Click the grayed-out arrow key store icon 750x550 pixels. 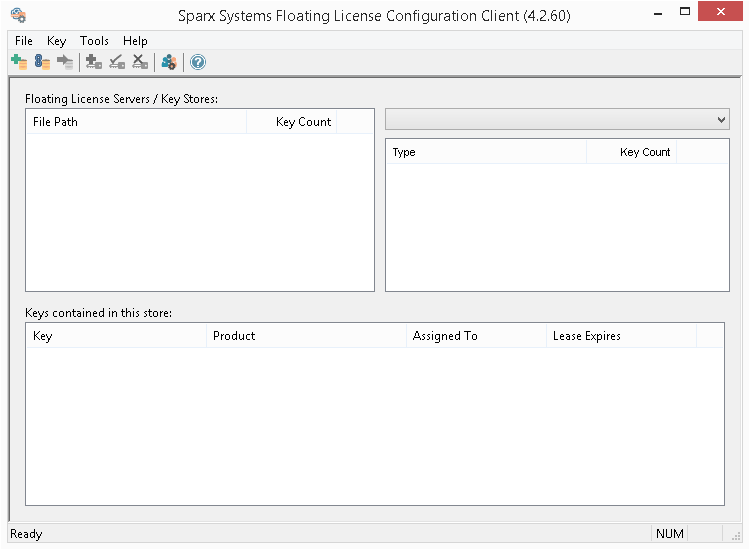pos(65,62)
